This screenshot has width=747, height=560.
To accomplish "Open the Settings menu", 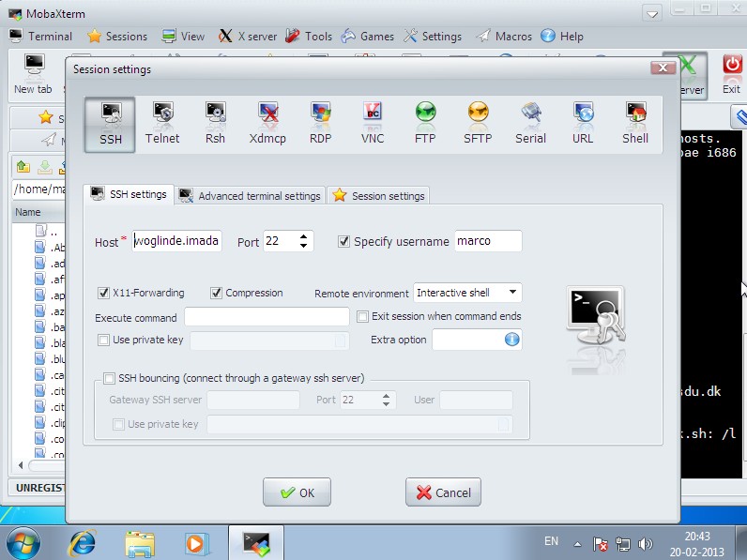I will coord(433,37).
